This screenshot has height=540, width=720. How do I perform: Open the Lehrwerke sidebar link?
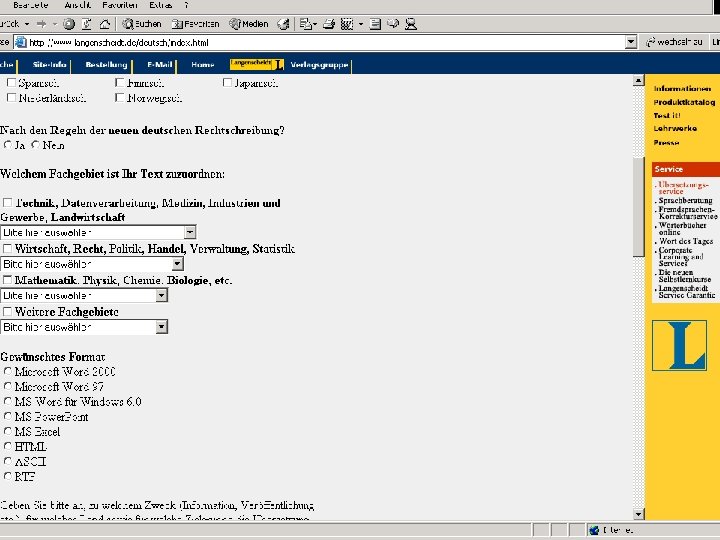click(x=675, y=129)
